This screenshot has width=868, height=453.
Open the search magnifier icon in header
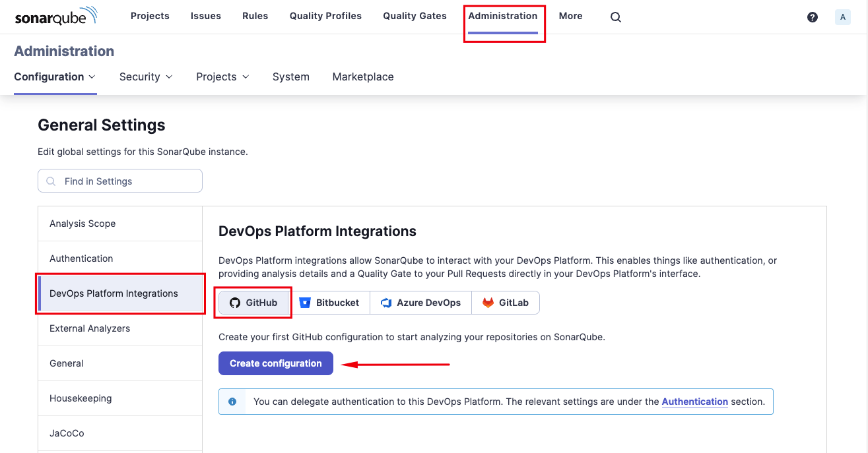(615, 17)
